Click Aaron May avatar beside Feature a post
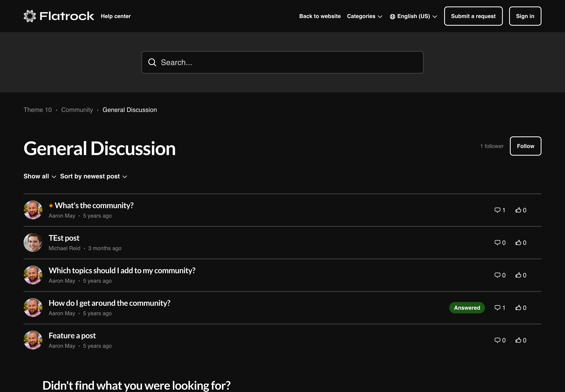565x392 pixels. (x=33, y=340)
